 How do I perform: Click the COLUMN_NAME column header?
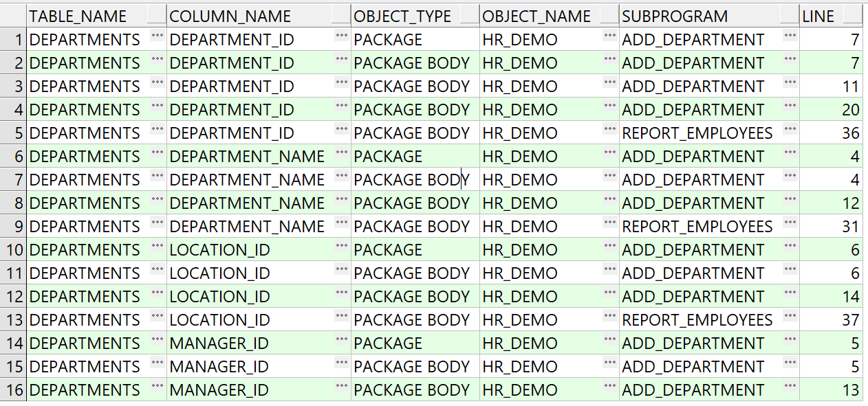(259, 16)
